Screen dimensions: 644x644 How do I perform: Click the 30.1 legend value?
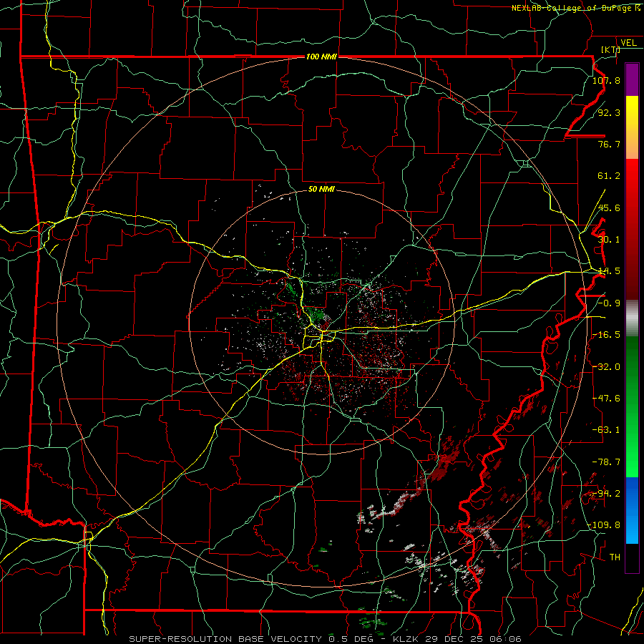(609, 240)
